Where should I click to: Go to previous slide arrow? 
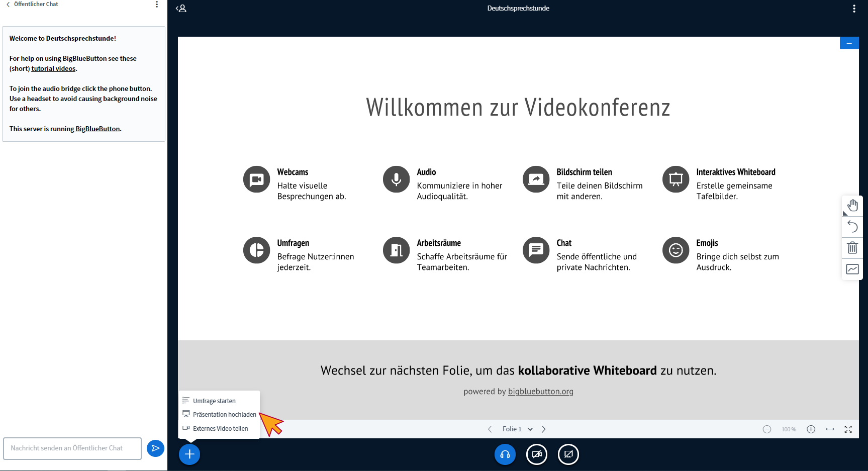[x=490, y=429]
